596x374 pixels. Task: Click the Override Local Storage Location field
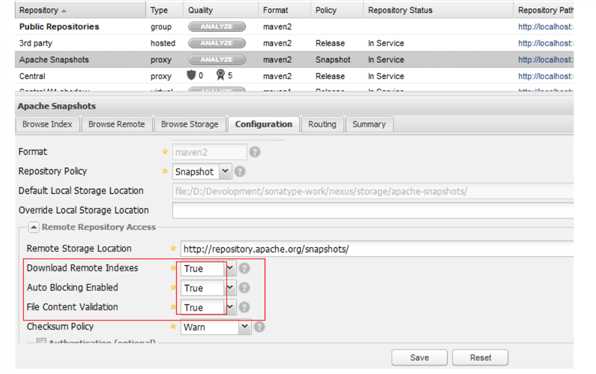click(x=373, y=210)
